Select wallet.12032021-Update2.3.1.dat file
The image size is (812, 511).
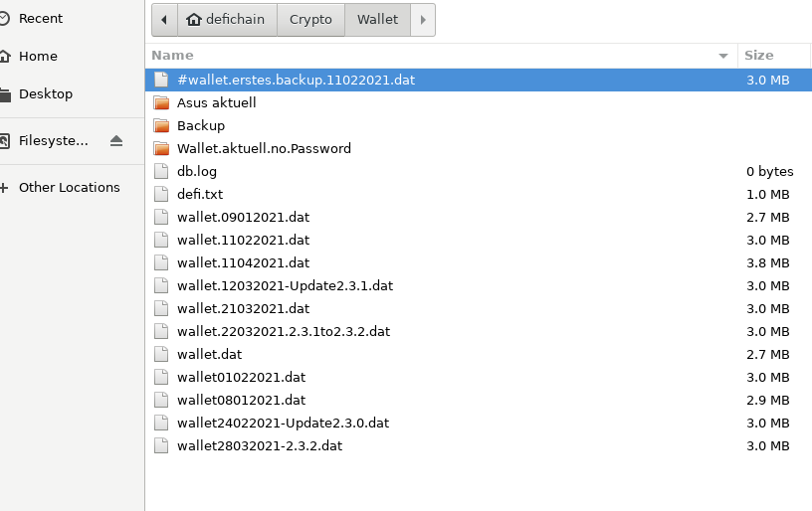point(479,286)
